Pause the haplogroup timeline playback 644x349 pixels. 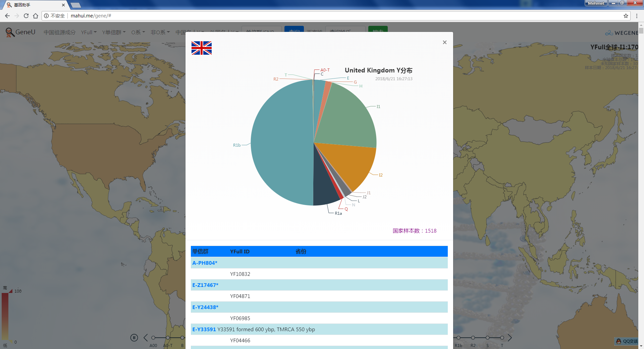[x=134, y=338]
